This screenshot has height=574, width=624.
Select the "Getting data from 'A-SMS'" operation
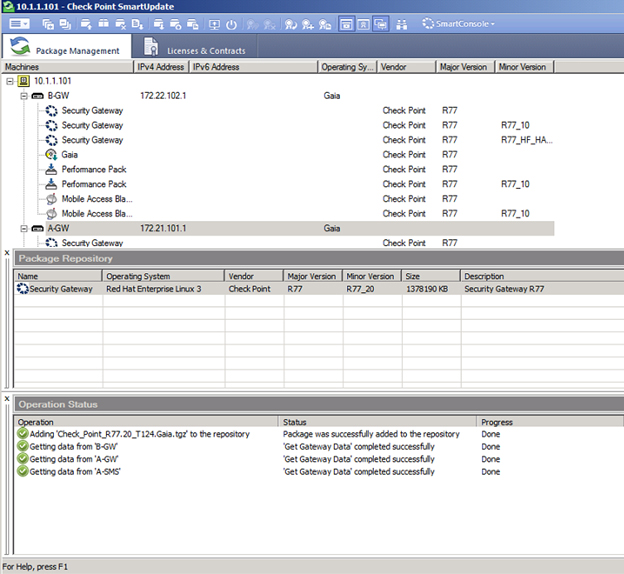pos(319,472)
